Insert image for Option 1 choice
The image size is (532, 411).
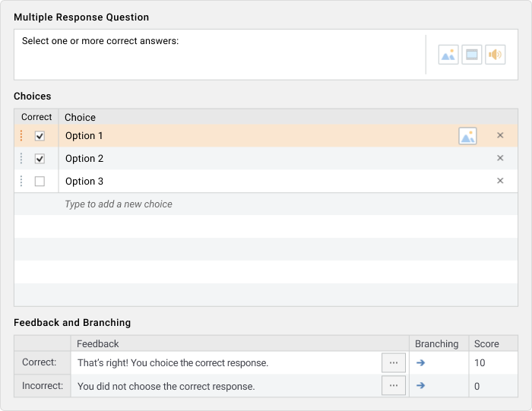(x=467, y=136)
